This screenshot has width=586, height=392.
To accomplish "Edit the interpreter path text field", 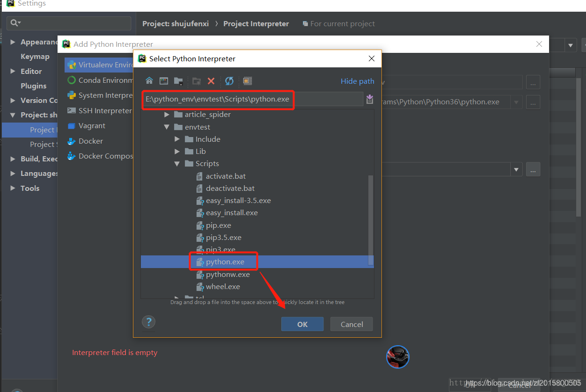I will pyautogui.click(x=252, y=99).
